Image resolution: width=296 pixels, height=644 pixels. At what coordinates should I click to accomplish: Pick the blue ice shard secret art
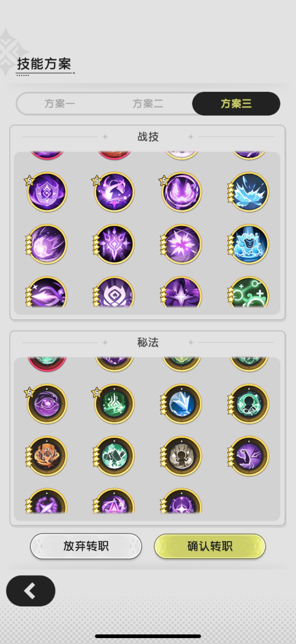pos(181,404)
